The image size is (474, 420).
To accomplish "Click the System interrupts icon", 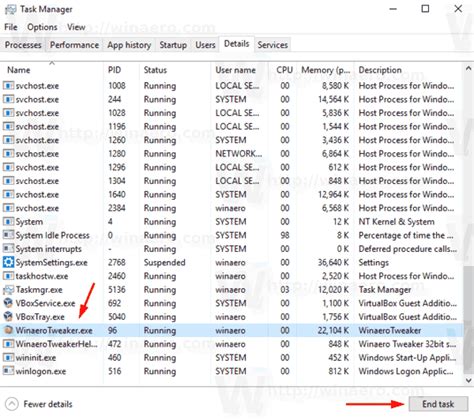I will (8, 249).
